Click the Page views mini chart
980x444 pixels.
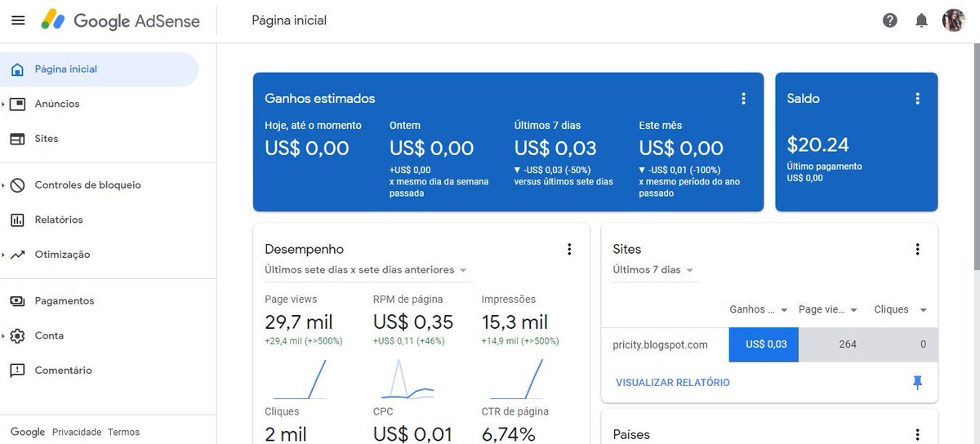[300, 379]
